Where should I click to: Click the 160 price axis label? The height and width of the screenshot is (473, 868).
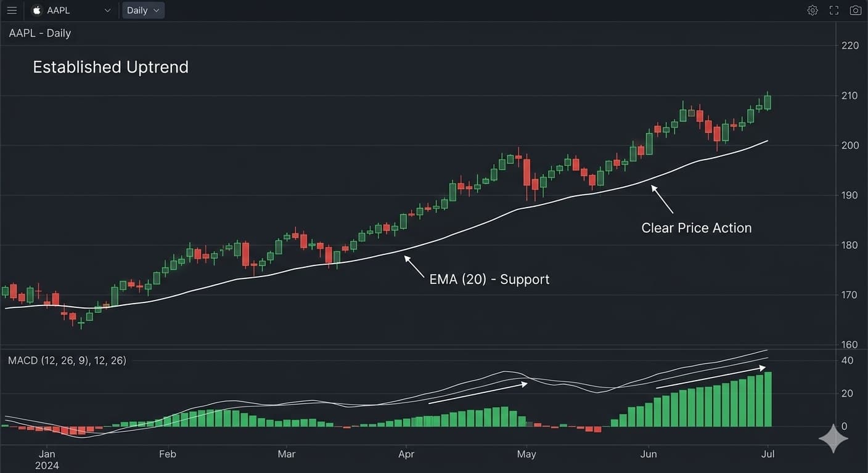click(x=850, y=345)
